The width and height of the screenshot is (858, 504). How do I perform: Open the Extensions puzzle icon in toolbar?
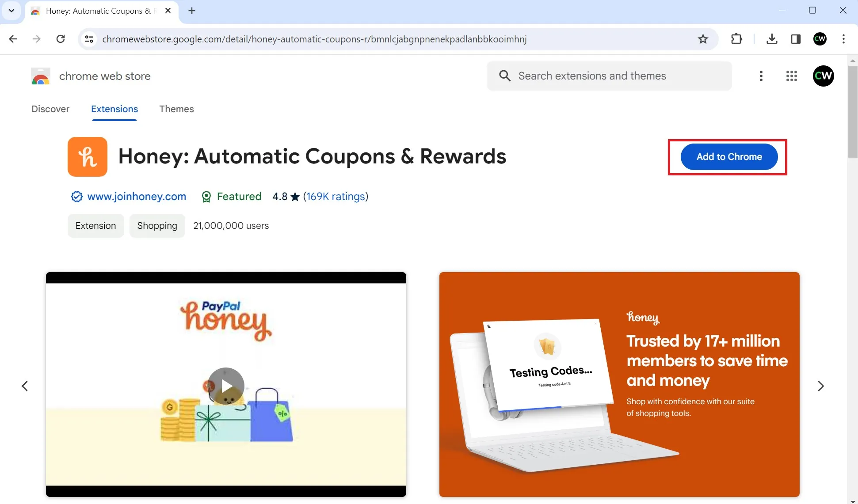[x=736, y=39]
